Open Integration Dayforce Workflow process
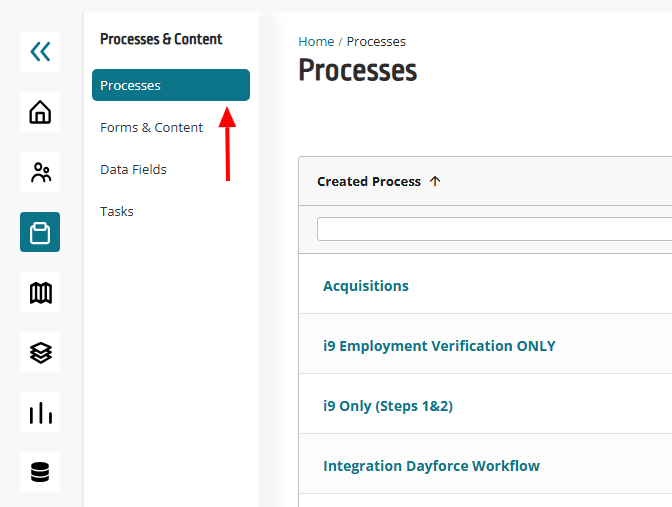The image size is (672, 507). point(431,465)
